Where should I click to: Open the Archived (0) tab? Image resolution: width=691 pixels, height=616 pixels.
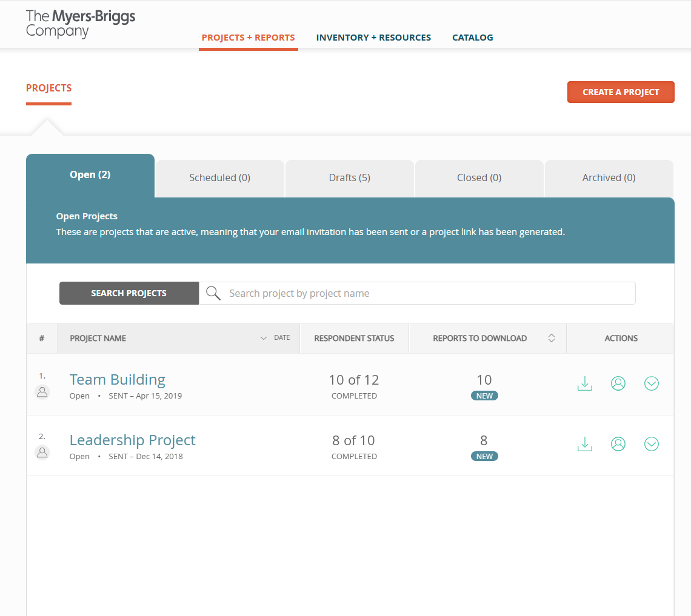pyautogui.click(x=609, y=178)
